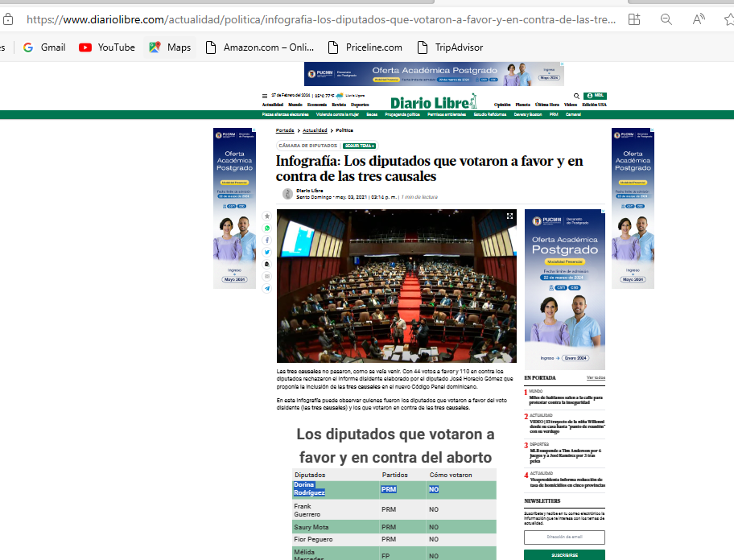Viewport: 734px width, 560px height.
Task: Select the Plazas alianzas electorales topic
Action: click(x=285, y=114)
